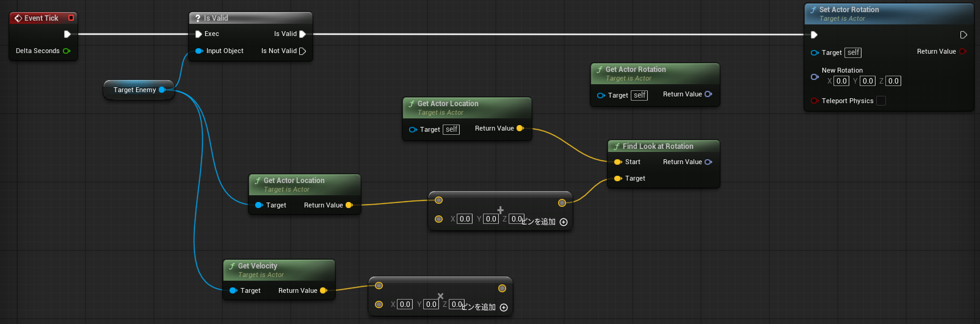Click Set Actor Rotation's exec output pin
The height and width of the screenshot is (324, 980).
pos(964,35)
